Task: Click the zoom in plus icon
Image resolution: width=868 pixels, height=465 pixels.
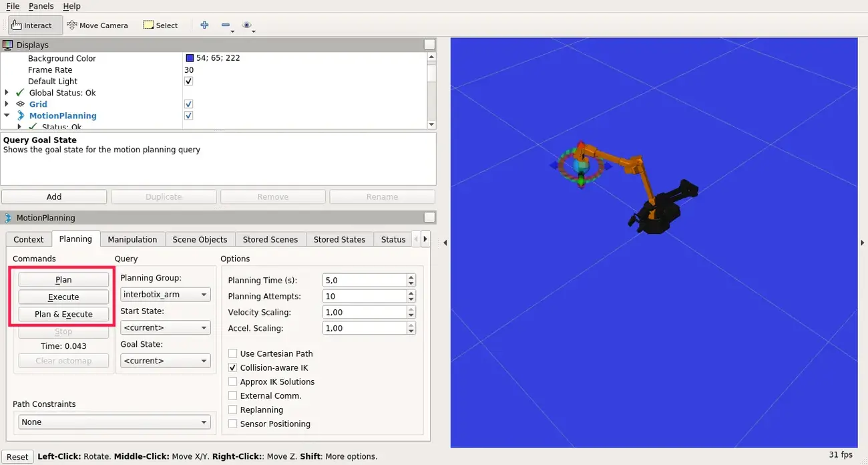Action: click(x=204, y=25)
